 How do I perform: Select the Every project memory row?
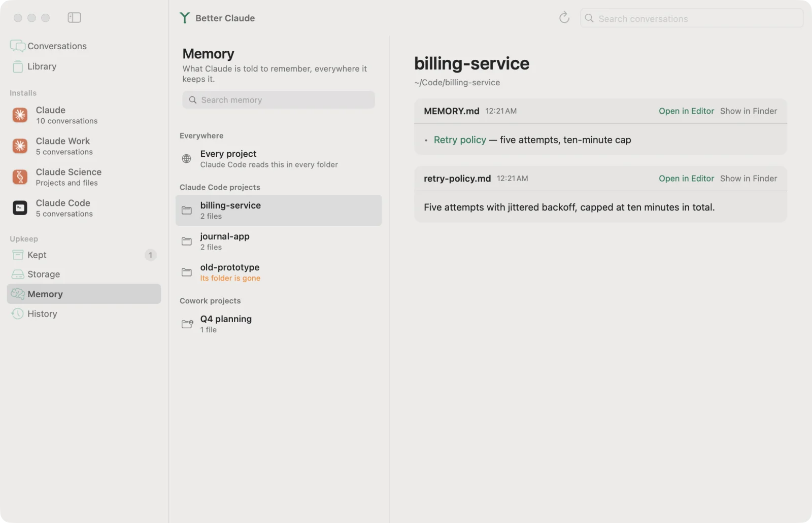click(279, 159)
